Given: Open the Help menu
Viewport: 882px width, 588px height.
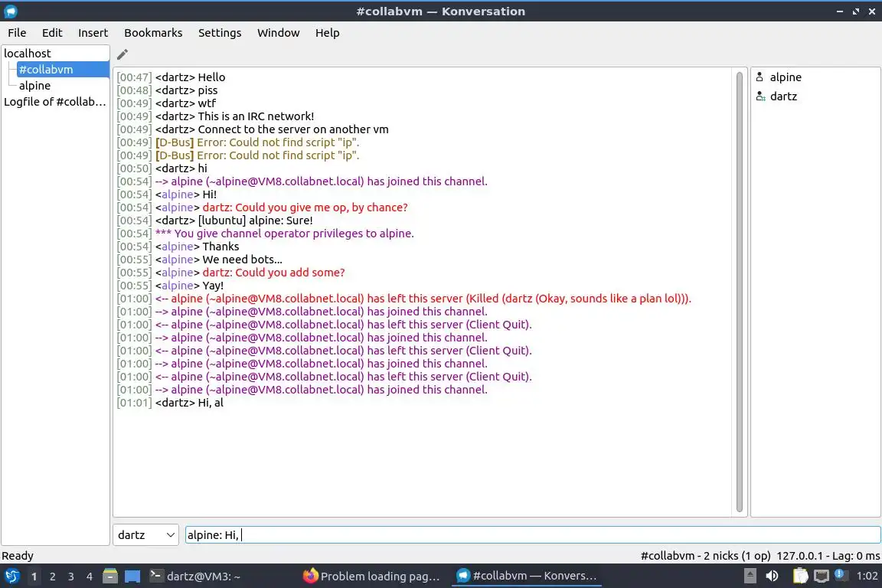Looking at the screenshot, I should point(328,33).
